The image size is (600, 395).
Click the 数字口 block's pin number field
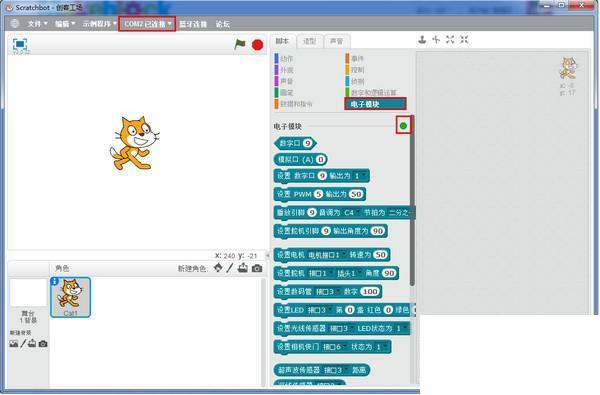307,143
